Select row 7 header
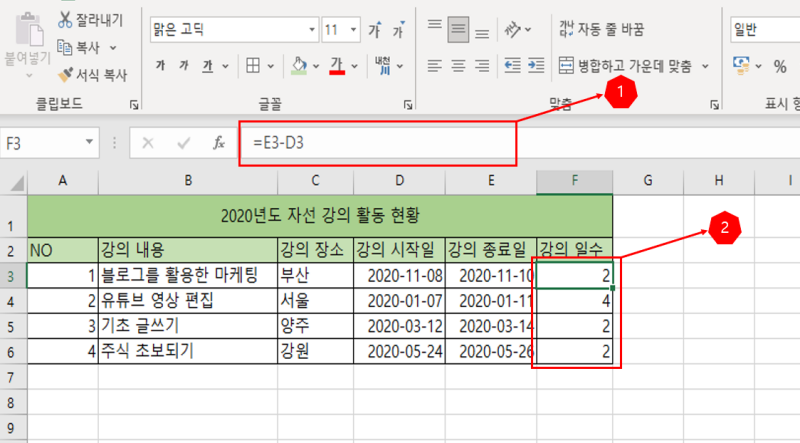The image size is (800, 443). coord(13,377)
